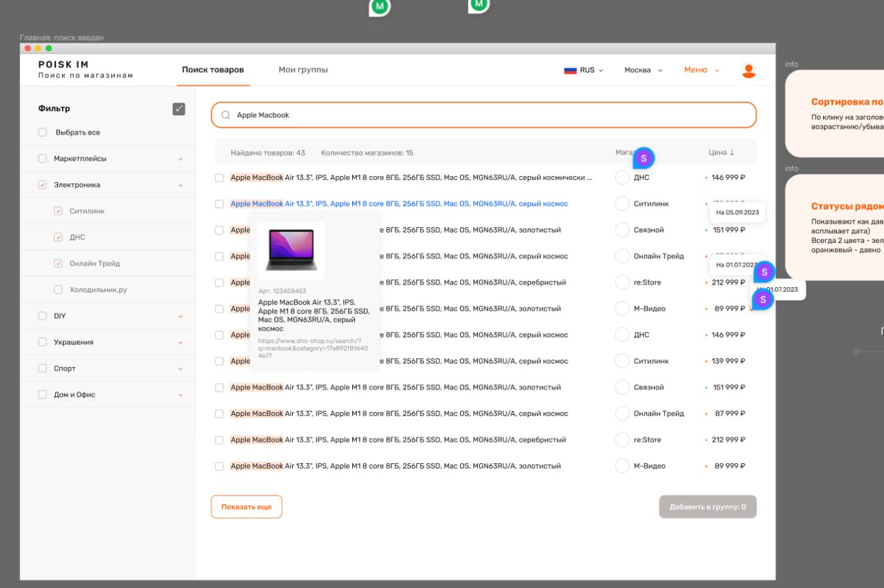Click into the Apple Macbook search field

point(483,115)
